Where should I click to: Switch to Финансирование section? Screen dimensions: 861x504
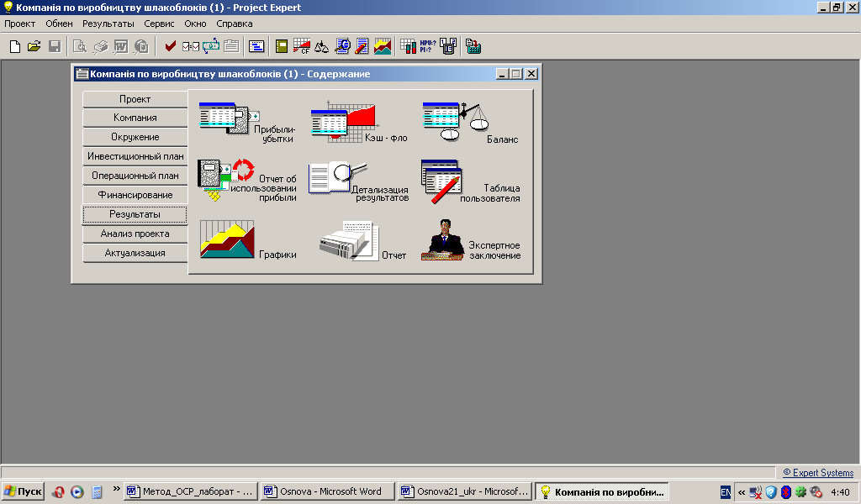[x=135, y=195]
